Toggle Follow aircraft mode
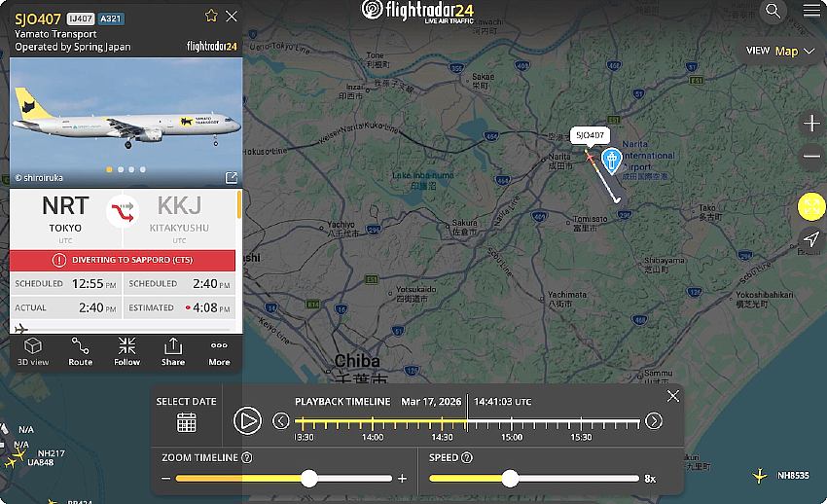This screenshot has width=827, height=504. tap(127, 352)
